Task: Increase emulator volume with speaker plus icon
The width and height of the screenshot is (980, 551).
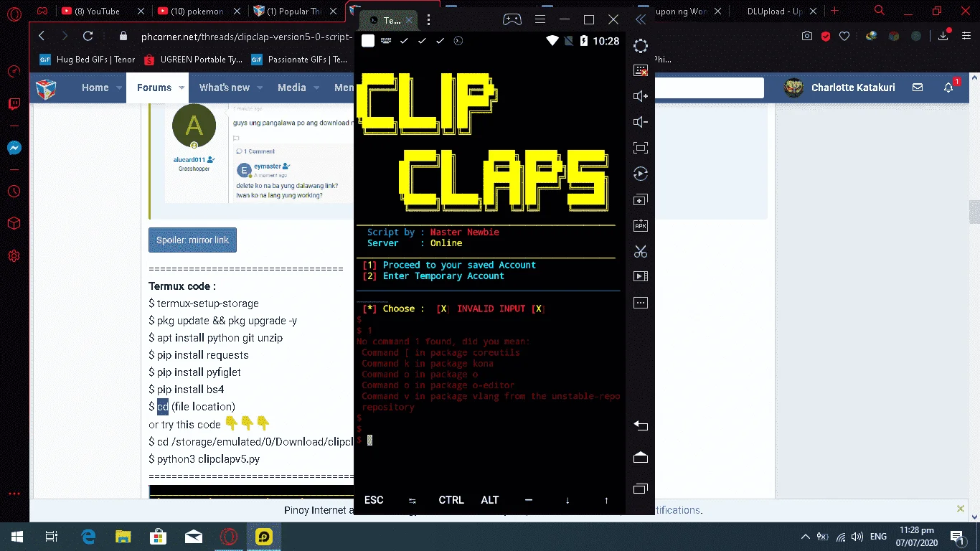Action: pos(641,96)
